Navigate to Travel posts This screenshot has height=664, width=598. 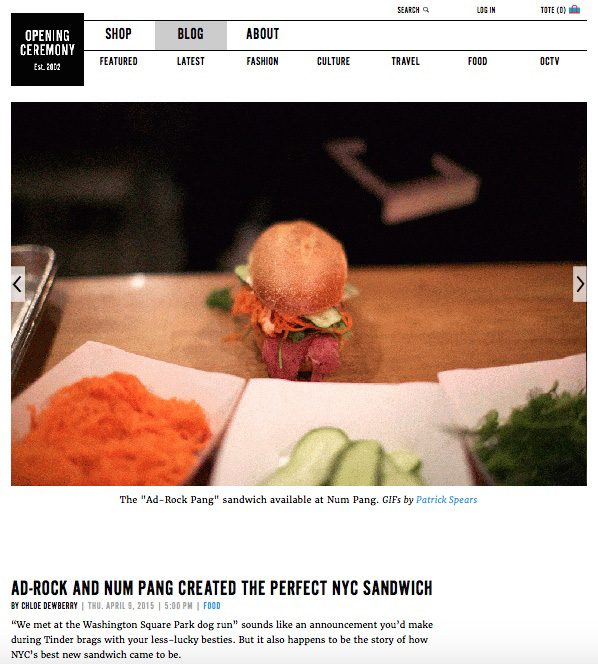tap(406, 61)
